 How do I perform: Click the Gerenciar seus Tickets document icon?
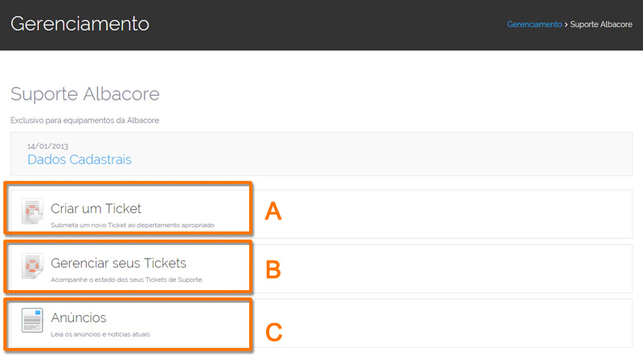(x=32, y=266)
